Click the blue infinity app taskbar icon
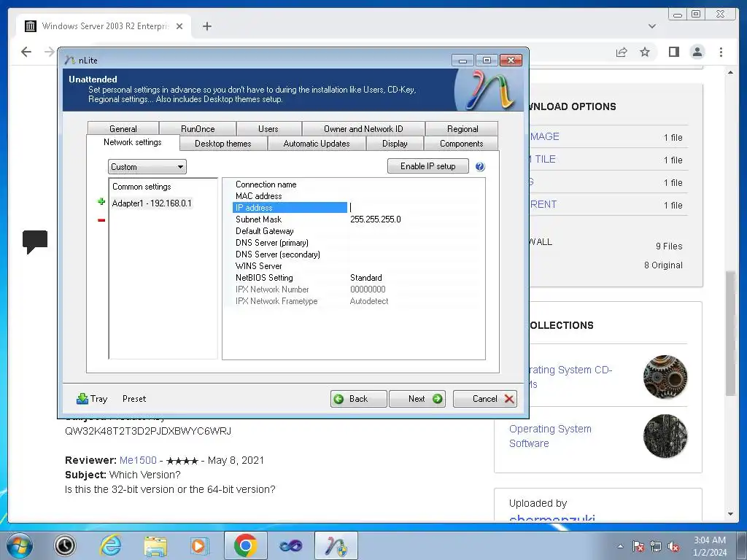The height and width of the screenshot is (560, 747). pos(290,545)
